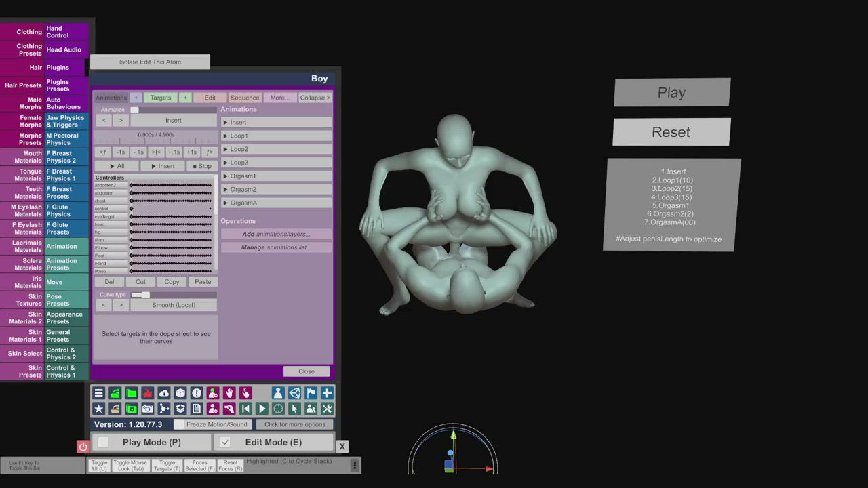The image size is (868, 488).
Task: Click the Curve type slider
Action: (x=174, y=295)
